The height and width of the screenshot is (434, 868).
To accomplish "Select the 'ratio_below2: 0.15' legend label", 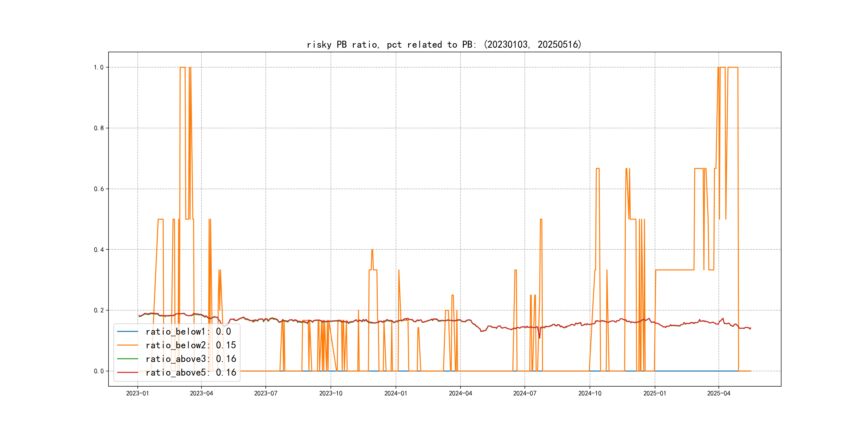I will 191,345.
